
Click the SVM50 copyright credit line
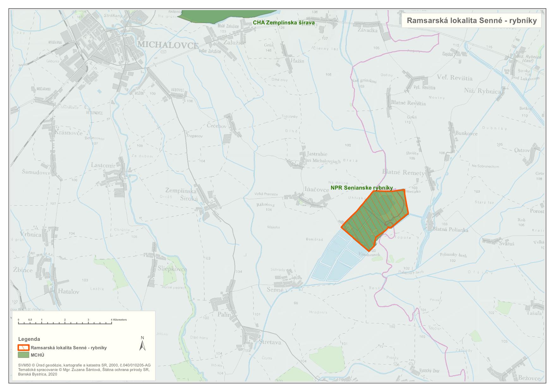(x=84, y=365)
